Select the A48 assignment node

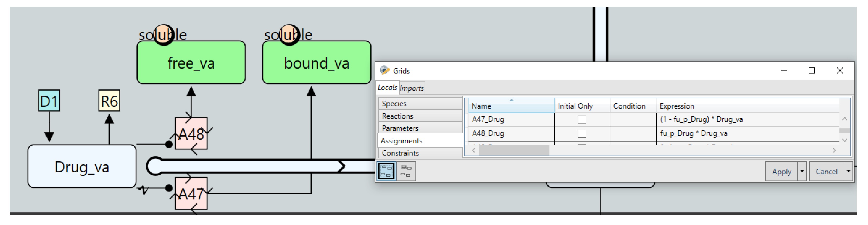point(191,133)
